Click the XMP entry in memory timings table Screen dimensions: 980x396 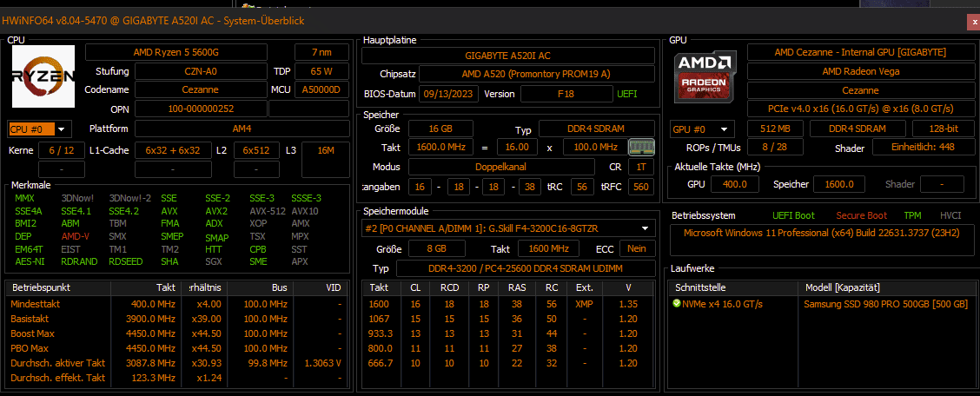(584, 304)
